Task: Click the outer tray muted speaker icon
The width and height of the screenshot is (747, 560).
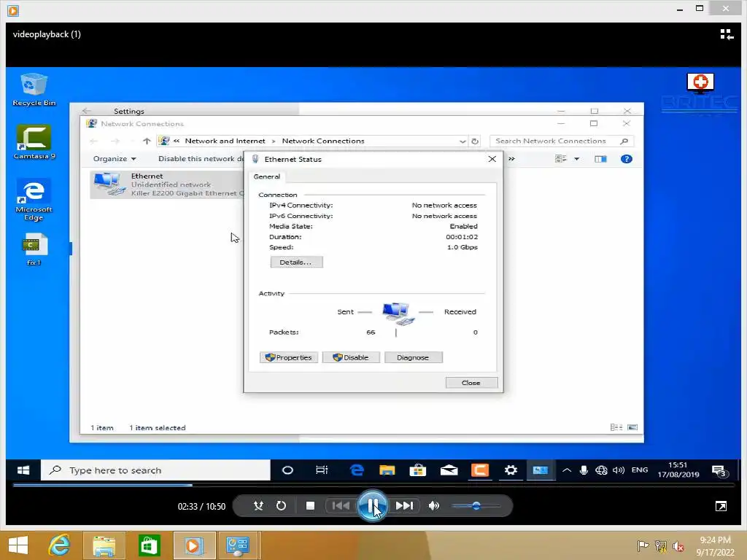Action: (x=678, y=546)
